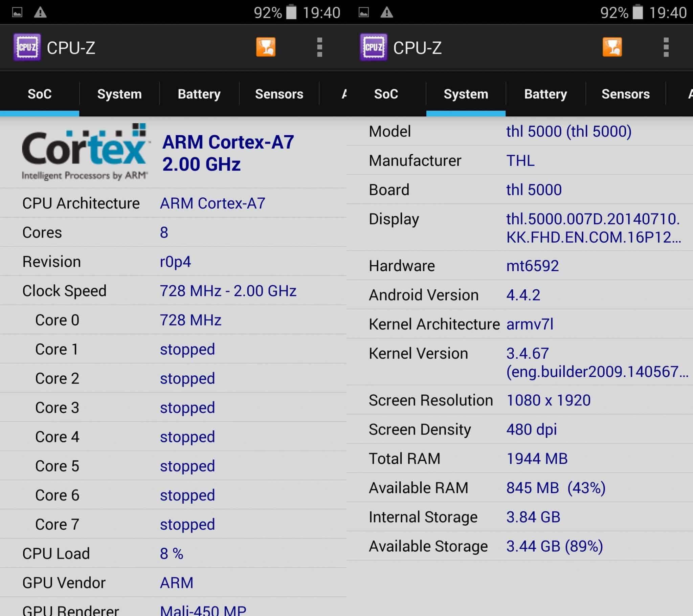
Task: Tap the Cores value 8
Action: pyautogui.click(x=164, y=233)
